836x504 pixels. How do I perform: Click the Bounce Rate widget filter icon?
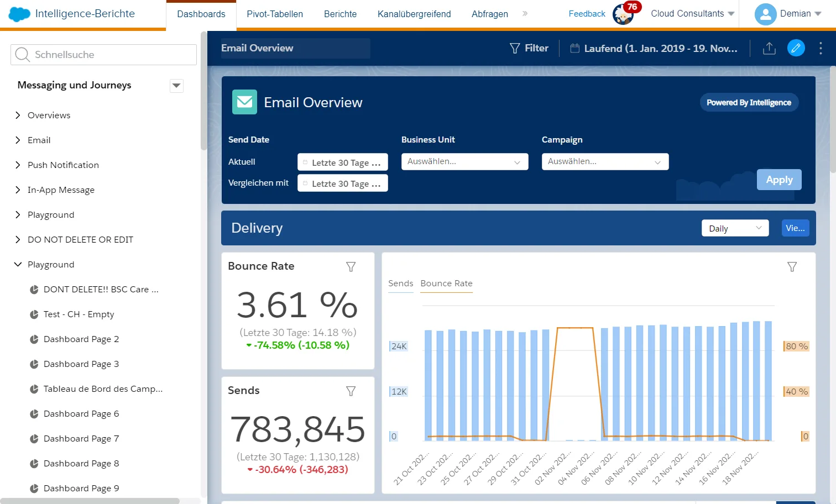pos(351,267)
